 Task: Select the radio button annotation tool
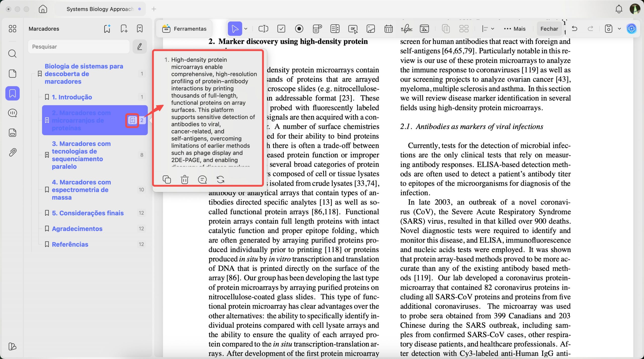click(x=299, y=28)
